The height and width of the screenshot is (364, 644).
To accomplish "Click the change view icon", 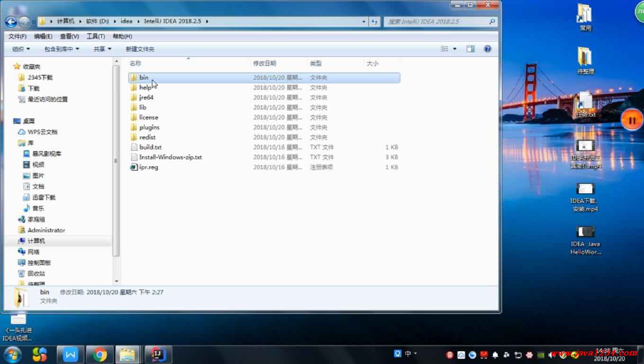I will 444,49.
